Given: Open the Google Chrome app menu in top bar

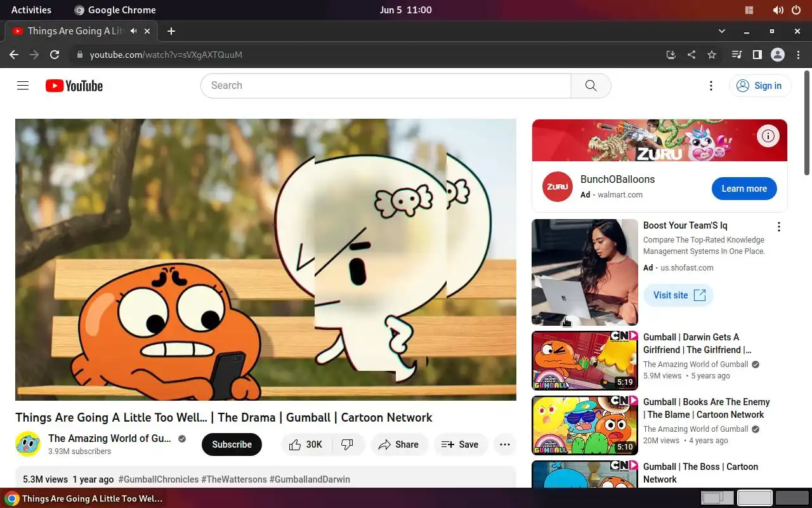Looking at the screenshot, I should (115, 10).
